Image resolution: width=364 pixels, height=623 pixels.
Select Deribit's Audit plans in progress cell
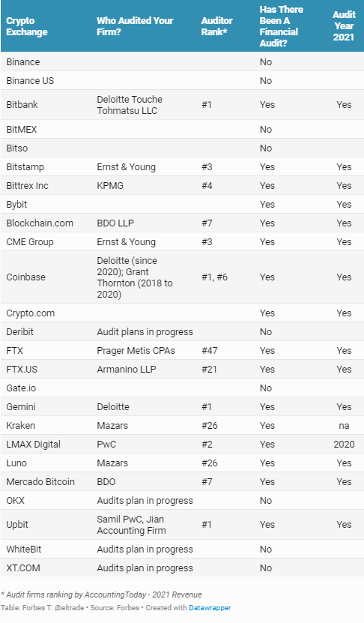coord(145,332)
